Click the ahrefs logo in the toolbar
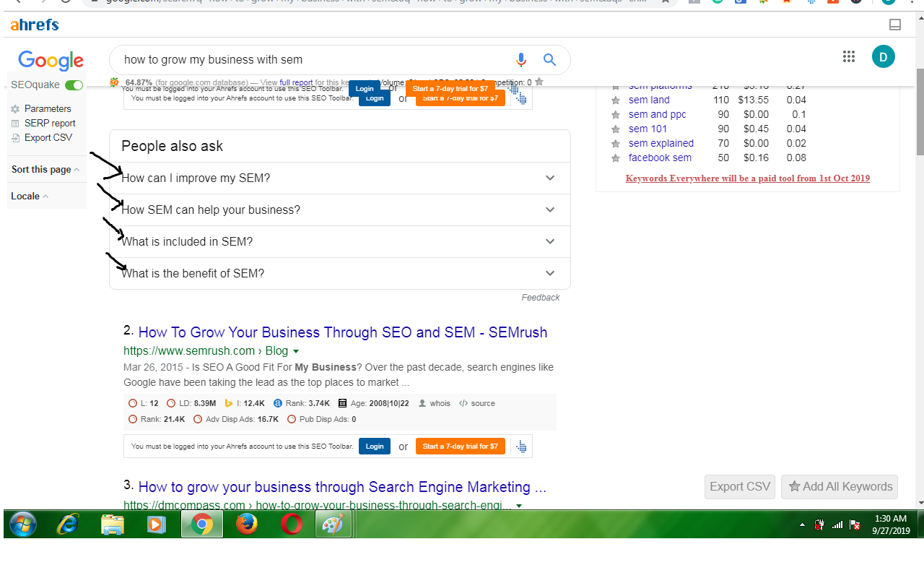Image resolution: width=924 pixels, height=578 pixels. coord(35,25)
